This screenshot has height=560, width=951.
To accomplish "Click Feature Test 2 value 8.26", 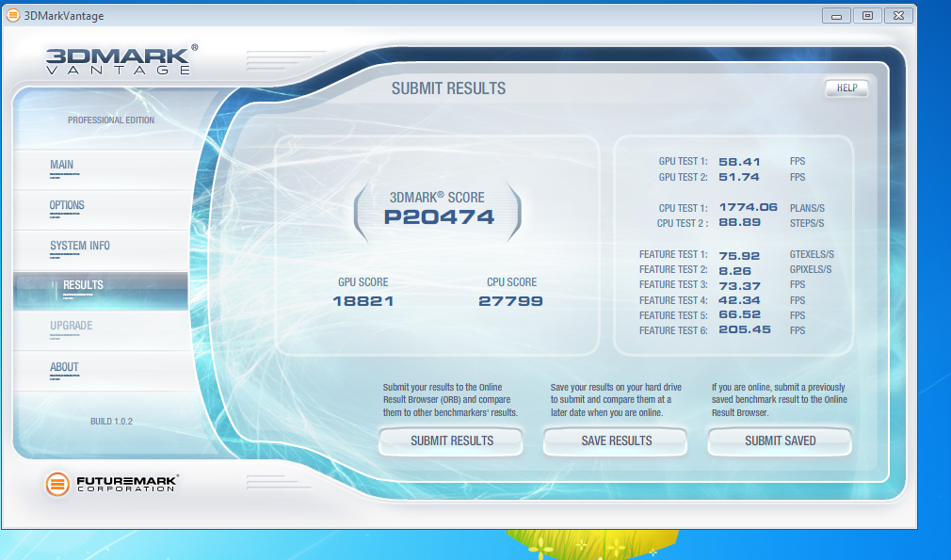I will point(735,271).
